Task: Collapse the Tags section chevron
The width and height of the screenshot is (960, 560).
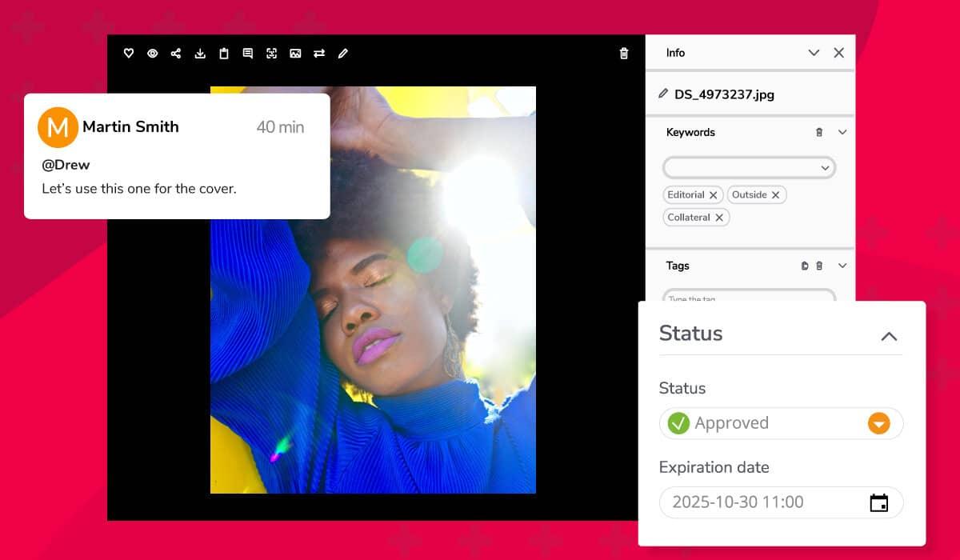Action: [842, 266]
